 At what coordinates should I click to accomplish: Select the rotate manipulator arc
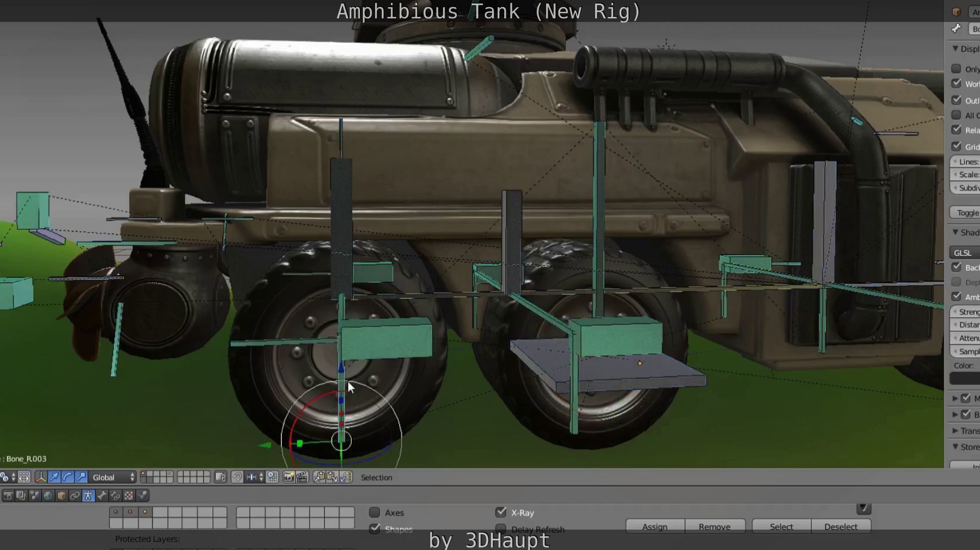coord(68,478)
